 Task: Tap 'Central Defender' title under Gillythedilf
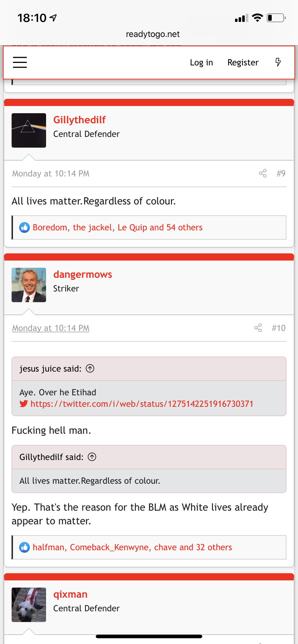pyautogui.click(x=86, y=134)
